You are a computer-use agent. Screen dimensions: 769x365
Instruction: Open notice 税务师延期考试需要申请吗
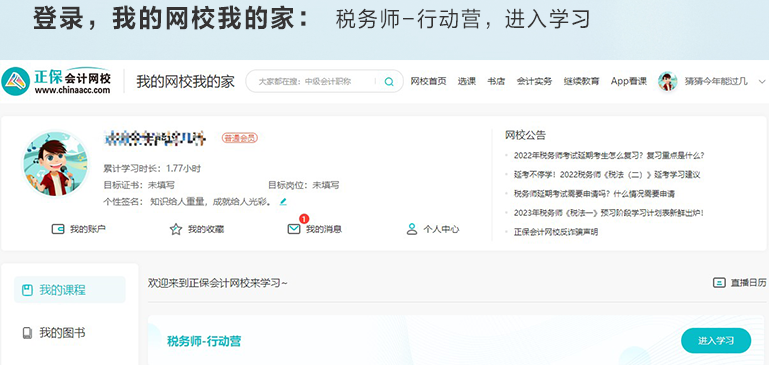[594, 194]
